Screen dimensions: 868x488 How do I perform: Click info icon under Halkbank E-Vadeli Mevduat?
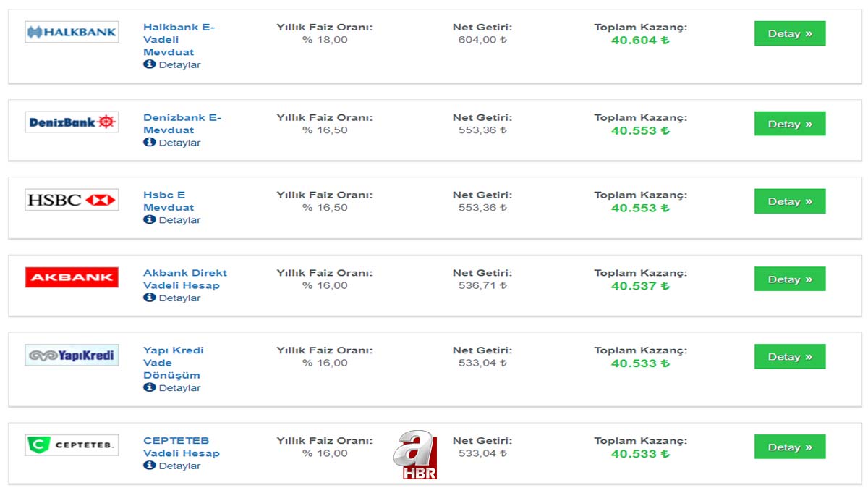150,64
